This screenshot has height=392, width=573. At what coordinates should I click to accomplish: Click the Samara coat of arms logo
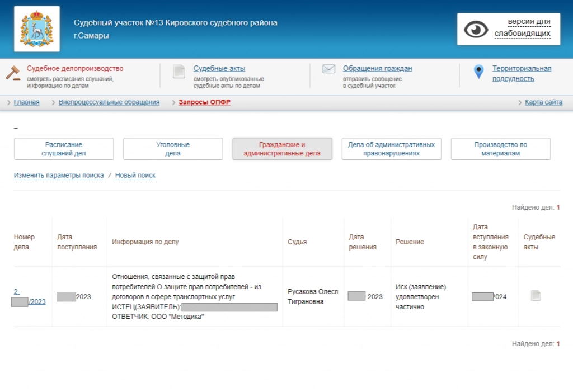[x=36, y=29]
